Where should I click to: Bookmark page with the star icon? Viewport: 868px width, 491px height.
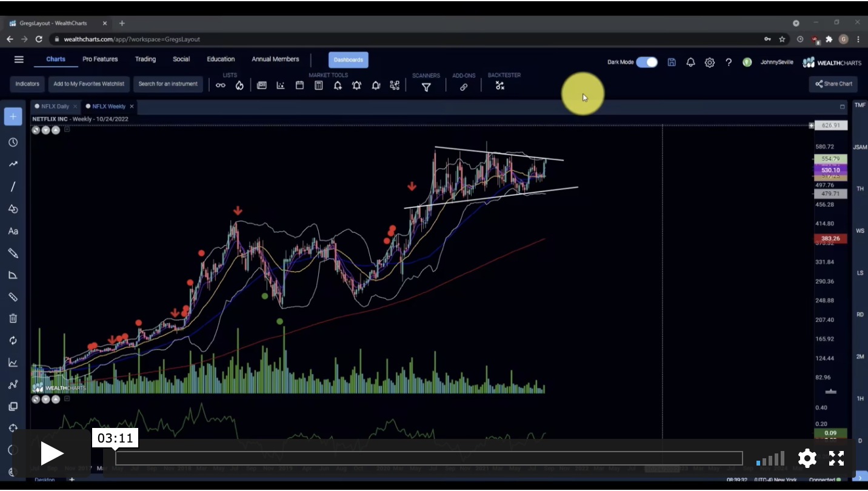(x=782, y=39)
